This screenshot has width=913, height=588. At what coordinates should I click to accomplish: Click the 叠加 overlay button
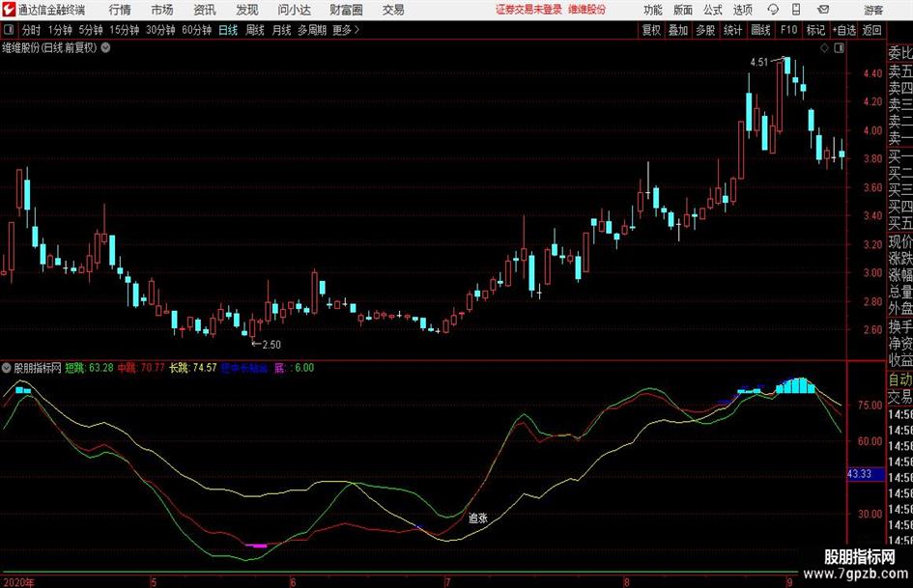[x=678, y=30]
